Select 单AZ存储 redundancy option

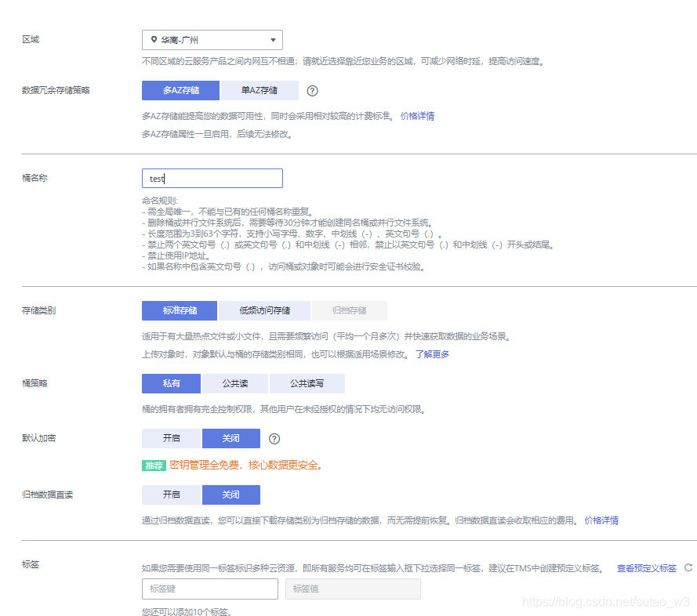pyautogui.click(x=260, y=90)
